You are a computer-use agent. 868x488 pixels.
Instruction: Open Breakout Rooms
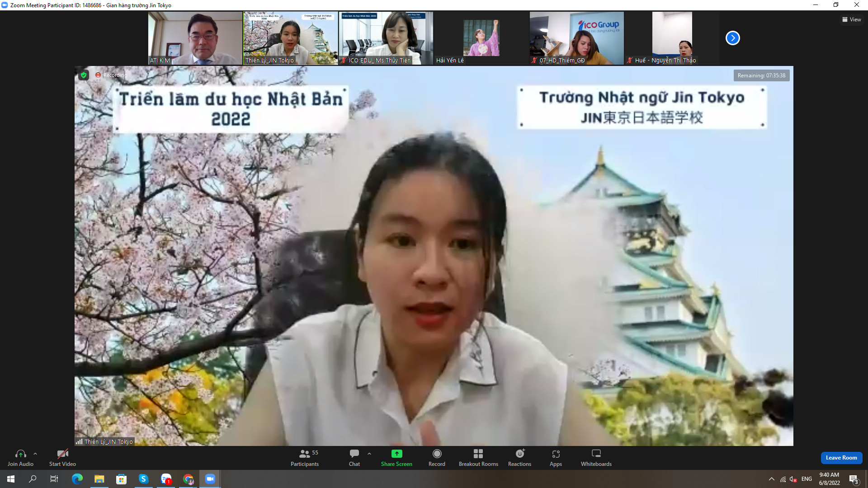(x=478, y=458)
